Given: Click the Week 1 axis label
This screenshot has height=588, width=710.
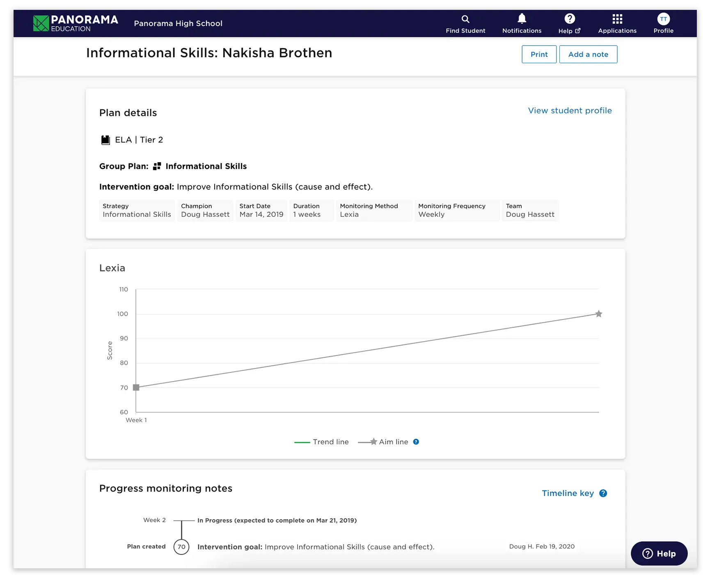Looking at the screenshot, I should 136,420.
